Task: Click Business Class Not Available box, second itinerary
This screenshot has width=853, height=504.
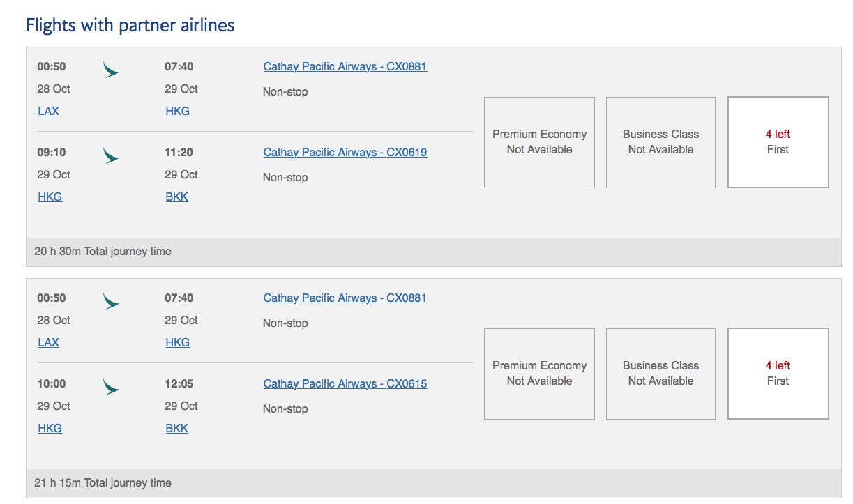Action: (x=660, y=374)
